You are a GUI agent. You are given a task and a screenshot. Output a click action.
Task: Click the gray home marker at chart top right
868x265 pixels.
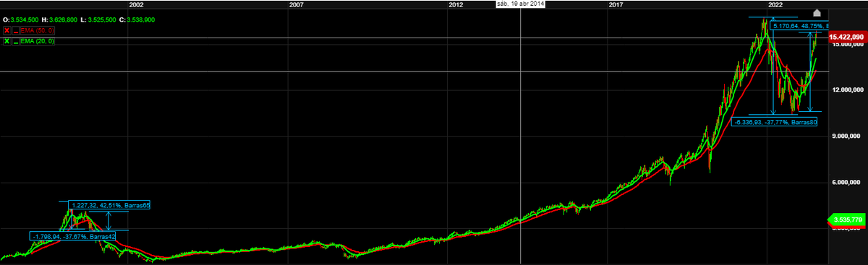817,13
